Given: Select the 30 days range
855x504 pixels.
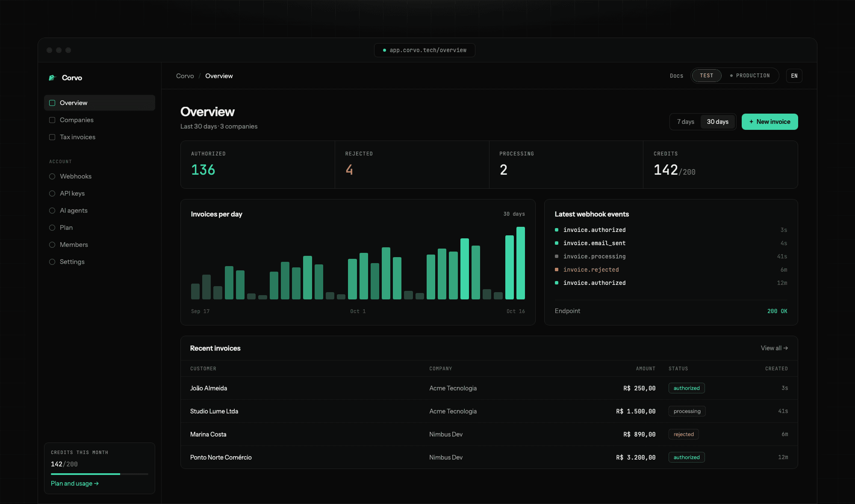Looking at the screenshot, I should (x=717, y=122).
